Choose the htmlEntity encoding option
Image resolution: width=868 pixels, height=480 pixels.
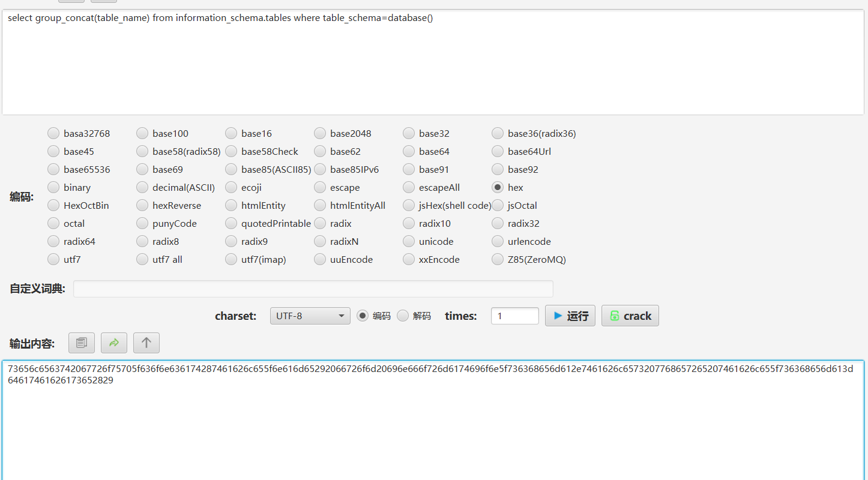point(231,205)
